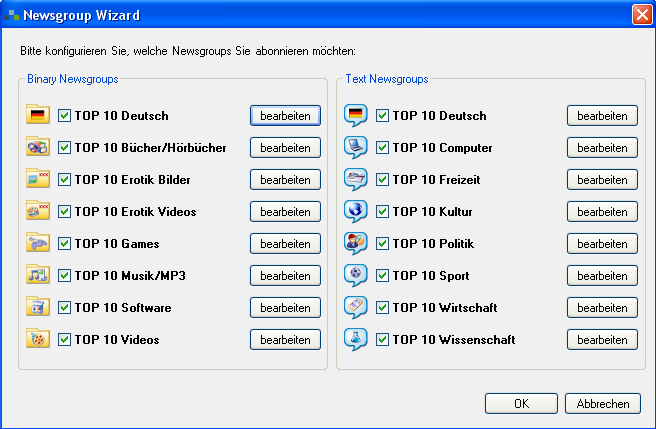The width and height of the screenshot is (656, 429).
Task: Edit the TOP 10 Politik list
Action: [x=602, y=244]
